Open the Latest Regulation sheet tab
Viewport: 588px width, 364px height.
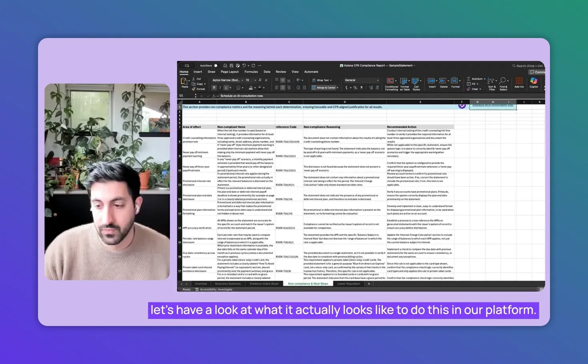pos(348,284)
